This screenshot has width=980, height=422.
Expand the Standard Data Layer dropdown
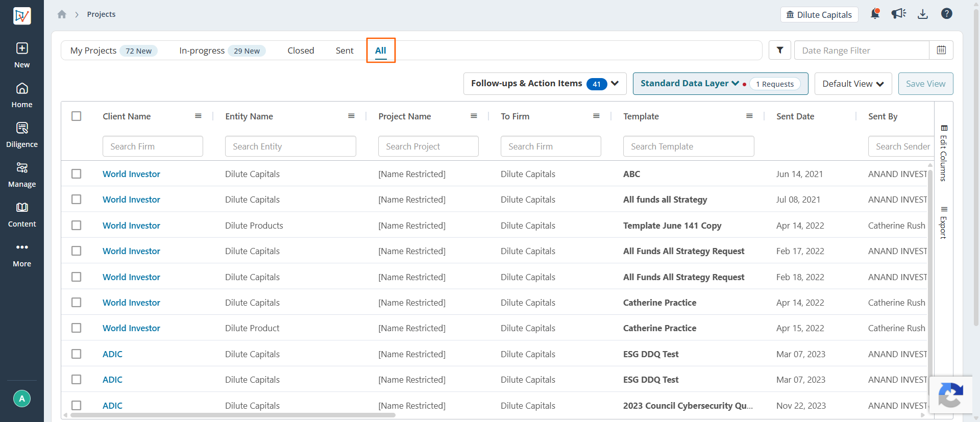[x=690, y=83]
